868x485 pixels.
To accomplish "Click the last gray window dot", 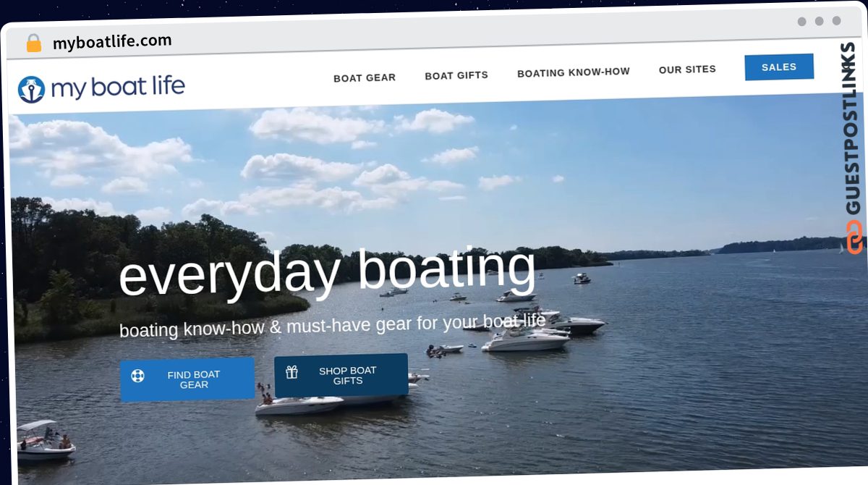I will [x=837, y=21].
